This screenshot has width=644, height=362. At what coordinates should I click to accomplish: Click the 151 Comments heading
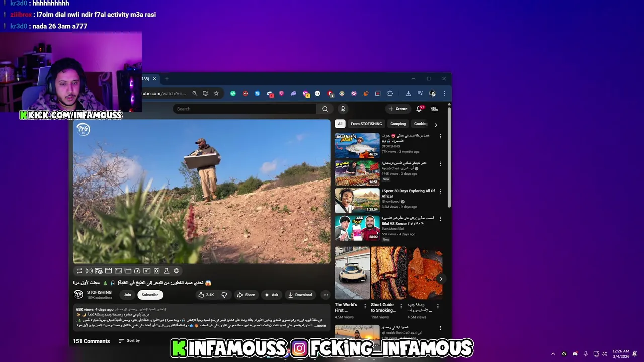pyautogui.click(x=91, y=341)
